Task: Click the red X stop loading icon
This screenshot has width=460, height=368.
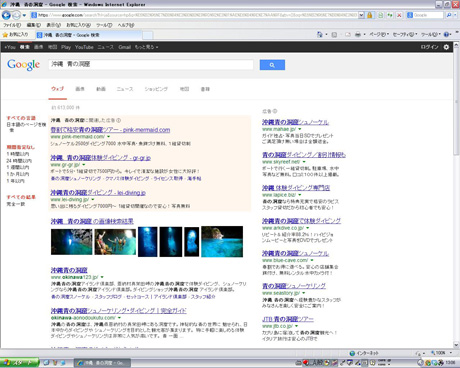Action: pos(399,15)
